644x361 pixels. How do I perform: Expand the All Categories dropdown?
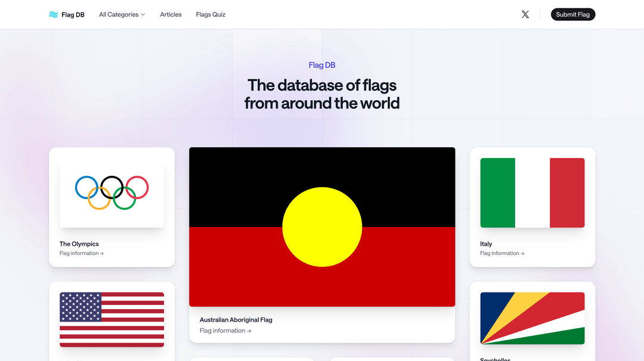(x=122, y=14)
